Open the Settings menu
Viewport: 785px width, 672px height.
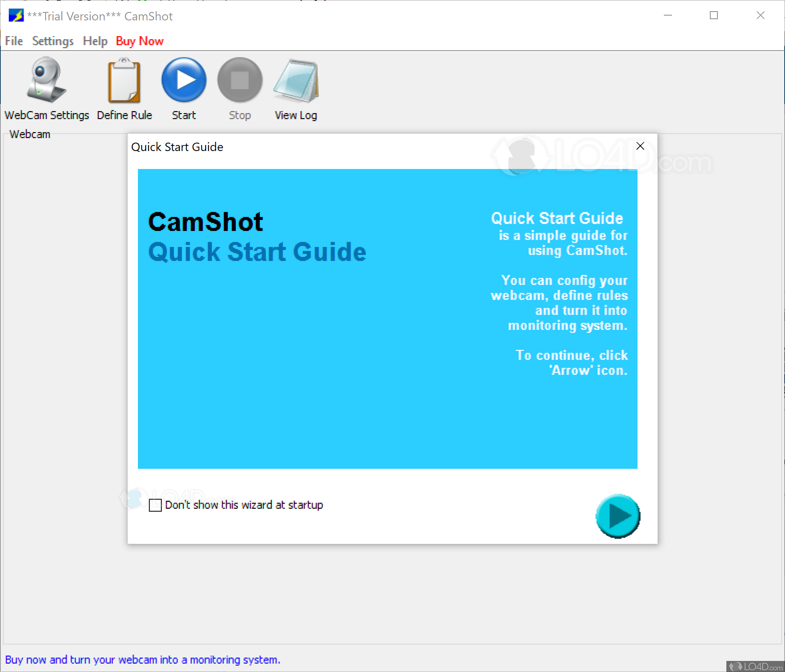click(x=53, y=41)
